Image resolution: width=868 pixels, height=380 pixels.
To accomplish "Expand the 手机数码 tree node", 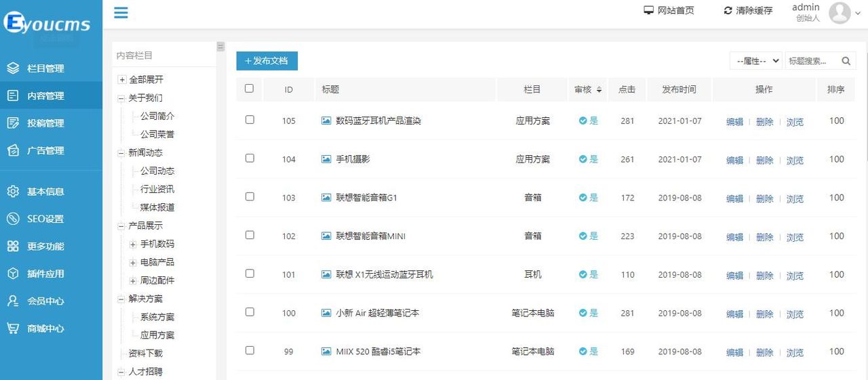I will point(133,244).
